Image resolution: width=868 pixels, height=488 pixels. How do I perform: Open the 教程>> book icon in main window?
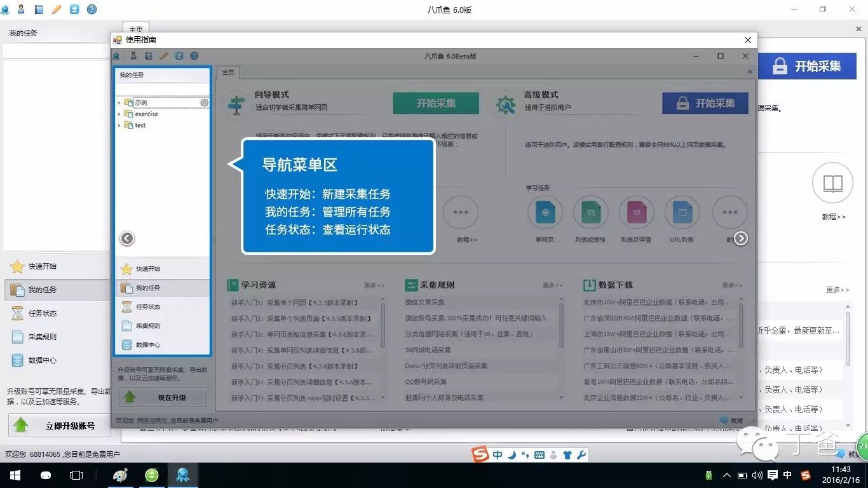832,184
